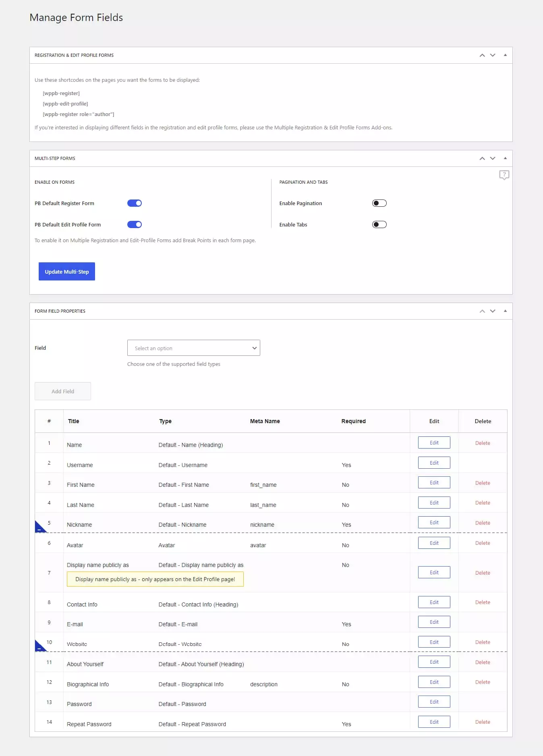This screenshot has height=756, width=543.
Task: Click the Required column header
Action: tap(353, 421)
